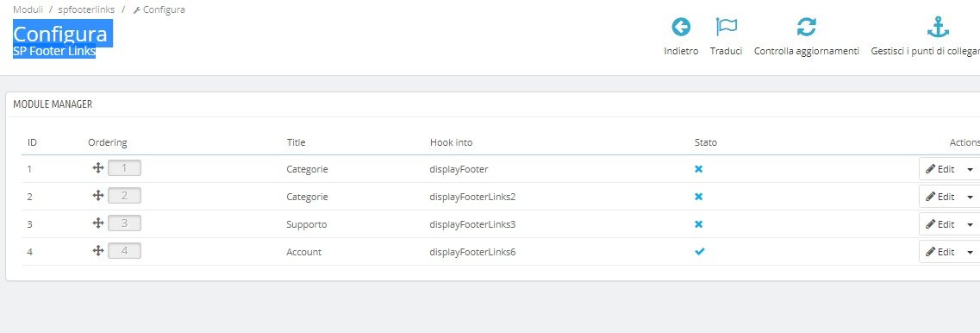Screen dimensions: 980x333
Task: Click the ordering field with value 3
Action: click(124, 223)
